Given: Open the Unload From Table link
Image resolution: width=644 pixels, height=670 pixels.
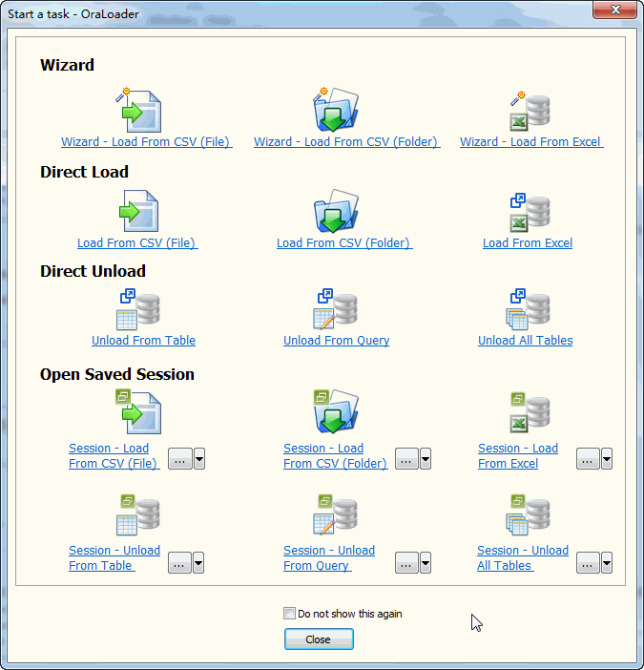Looking at the screenshot, I should [143, 341].
